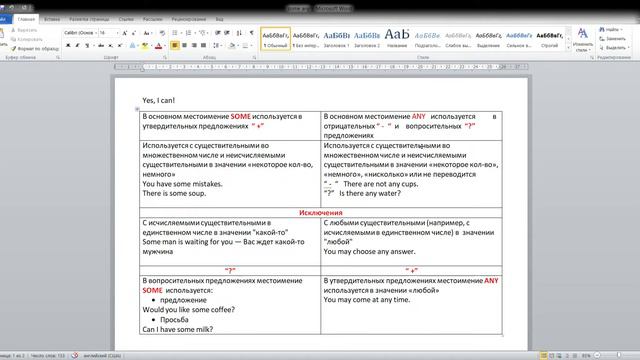Expand font color dropdown arrow

(x=164, y=46)
